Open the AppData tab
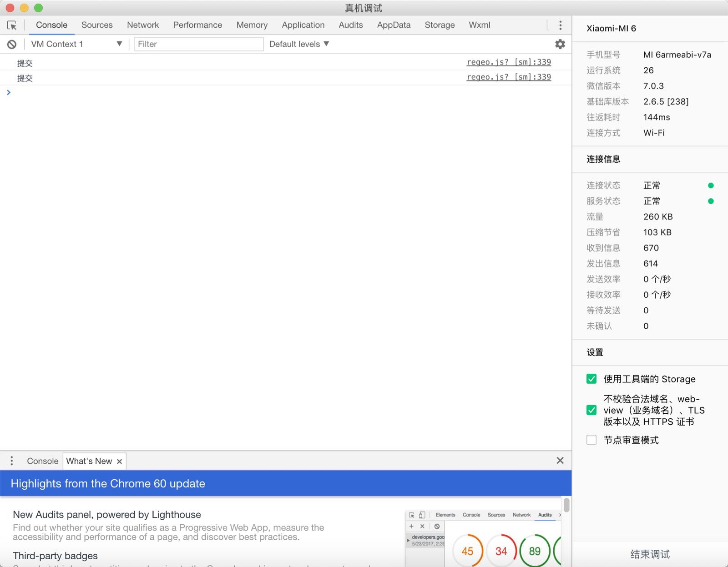This screenshot has height=567, width=728. pyautogui.click(x=394, y=25)
